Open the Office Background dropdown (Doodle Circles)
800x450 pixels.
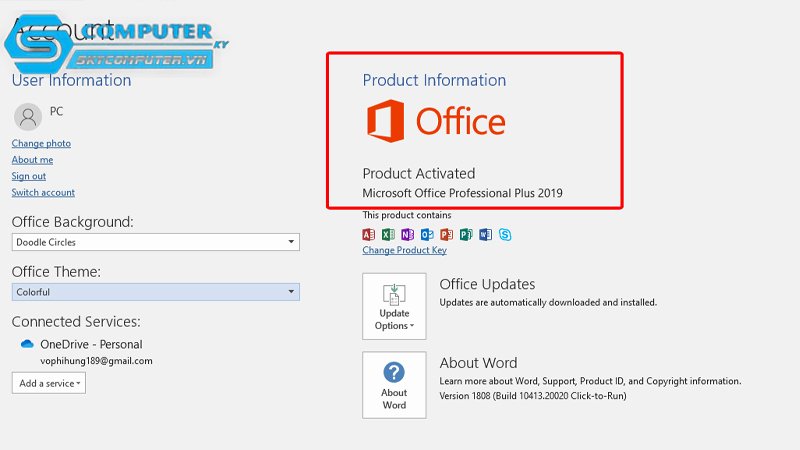pos(156,242)
